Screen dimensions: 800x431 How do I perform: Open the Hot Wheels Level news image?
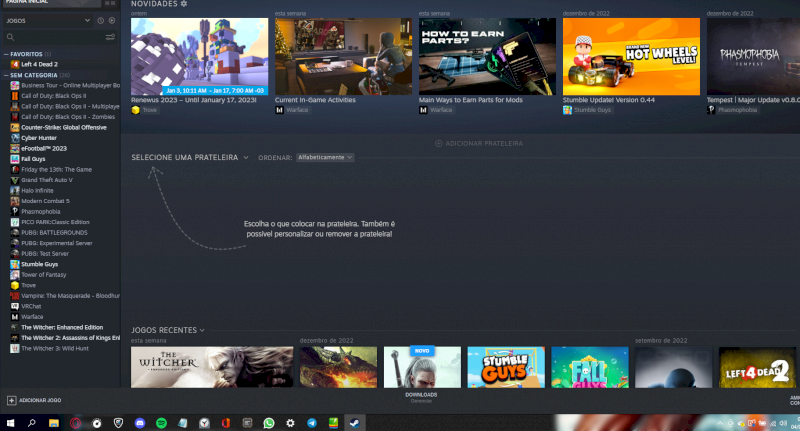(631, 57)
